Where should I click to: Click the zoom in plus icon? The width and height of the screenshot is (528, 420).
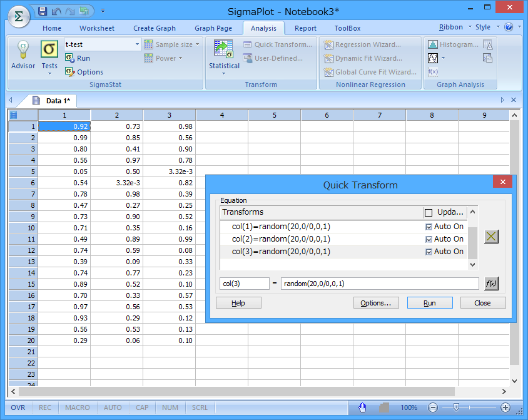505,407
